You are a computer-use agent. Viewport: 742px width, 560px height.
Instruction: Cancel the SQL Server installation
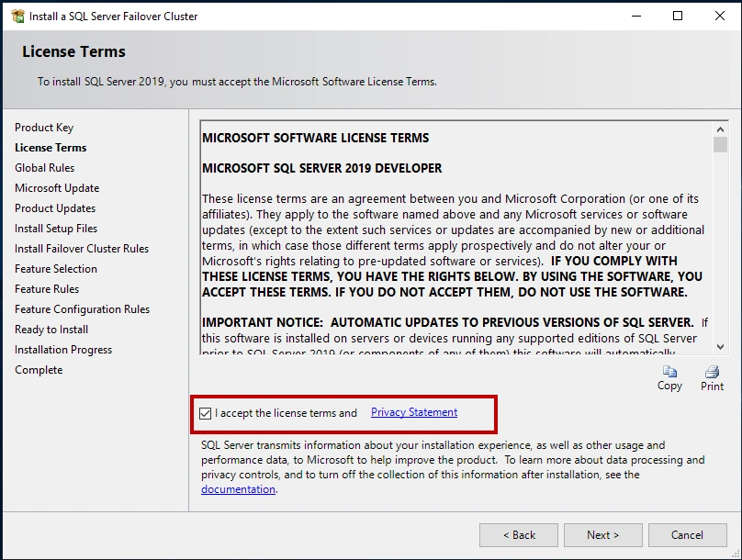tap(688, 535)
